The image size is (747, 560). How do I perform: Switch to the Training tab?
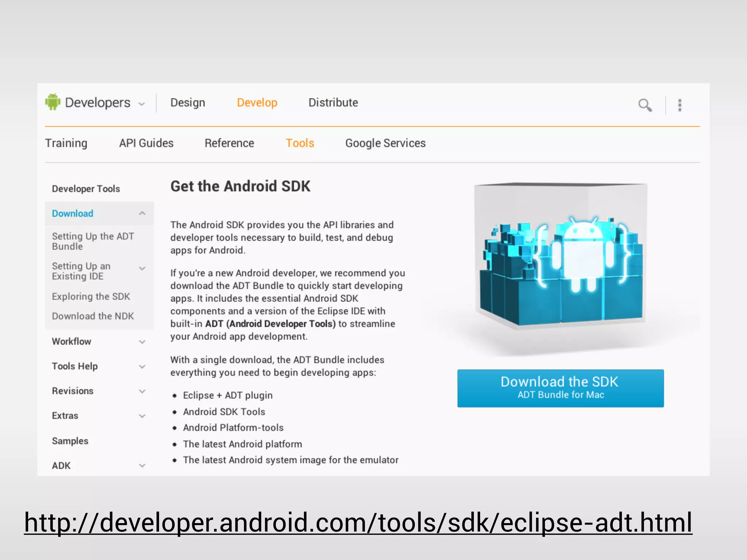pyautogui.click(x=66, y=143)
